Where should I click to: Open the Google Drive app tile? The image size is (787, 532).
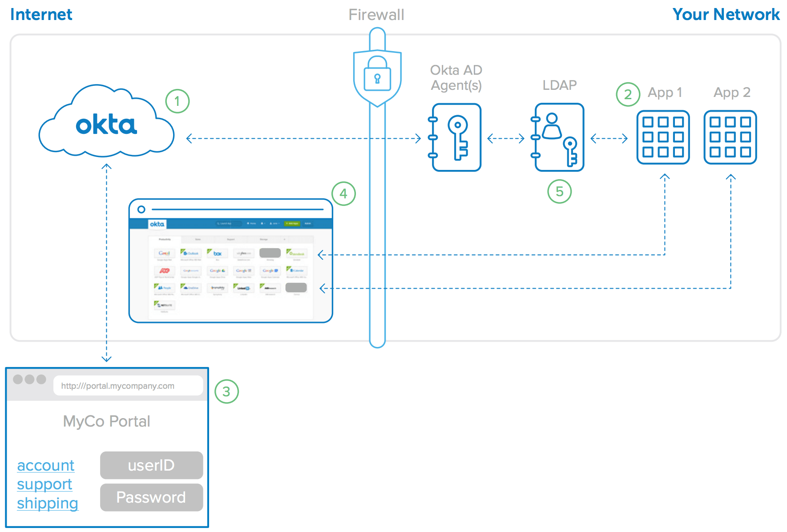[218, 270]
